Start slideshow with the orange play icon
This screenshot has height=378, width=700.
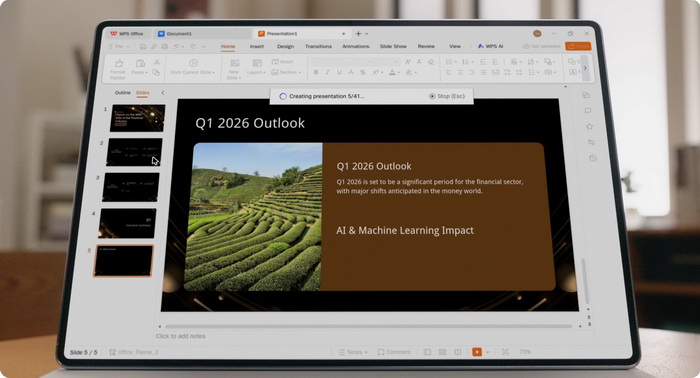coord(477,352)
